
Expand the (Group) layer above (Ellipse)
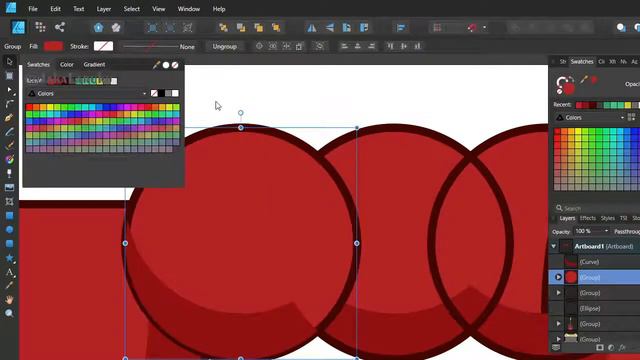click(x=558, y=293)
